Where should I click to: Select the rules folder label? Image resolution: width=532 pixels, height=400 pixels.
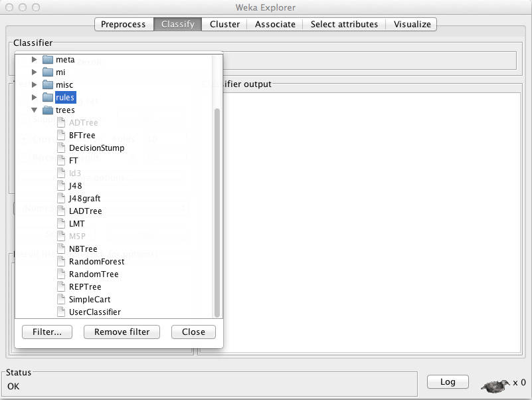coord(65,98)
